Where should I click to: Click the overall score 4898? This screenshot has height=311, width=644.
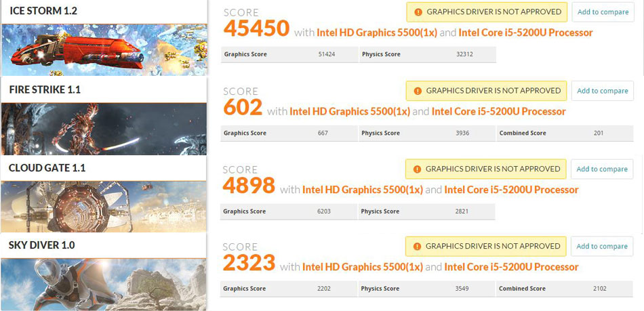[x=249, y=186]
